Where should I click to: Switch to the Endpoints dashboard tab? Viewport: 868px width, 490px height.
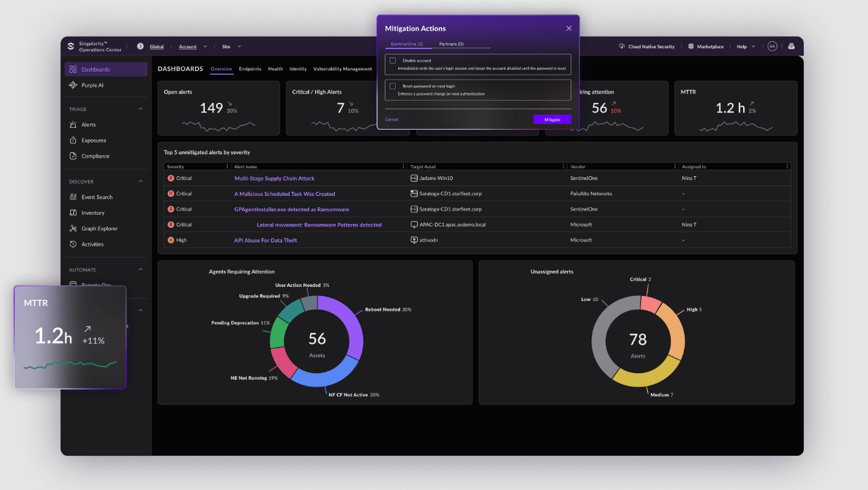tap(250, 69)
